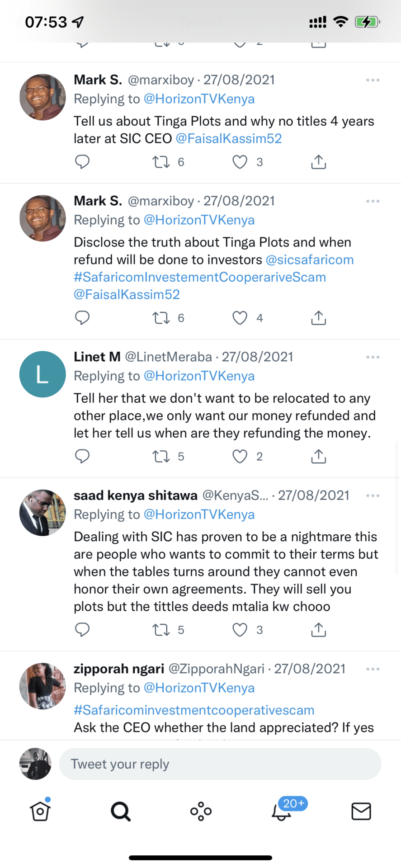Tap the Tweet your reply field
The image size is (401, 868).
tap(220, 764)
